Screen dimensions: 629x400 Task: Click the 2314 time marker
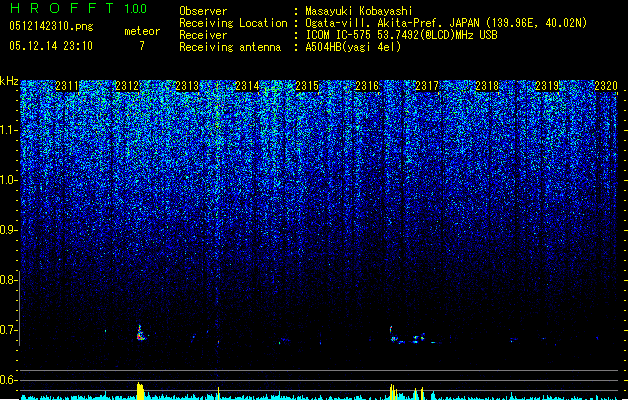coord(247,86)
